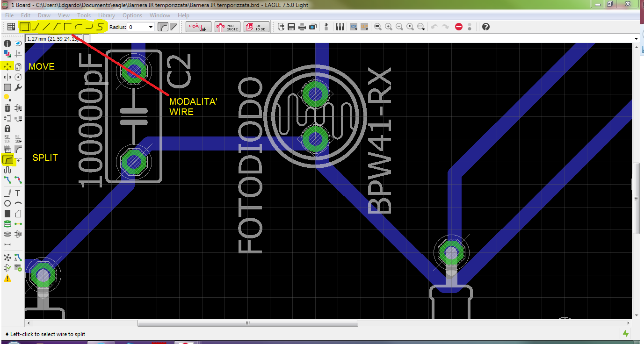Click the design link button
Screen dimensions: 644x344
click(x=198, y=27)
